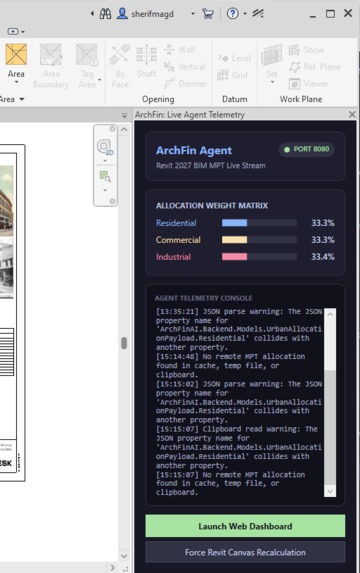Viewport: 360px width, 573px height.
Task: Click the 15:14:48 No remote MPT allocation entry
Action: [x=230, y=365]
